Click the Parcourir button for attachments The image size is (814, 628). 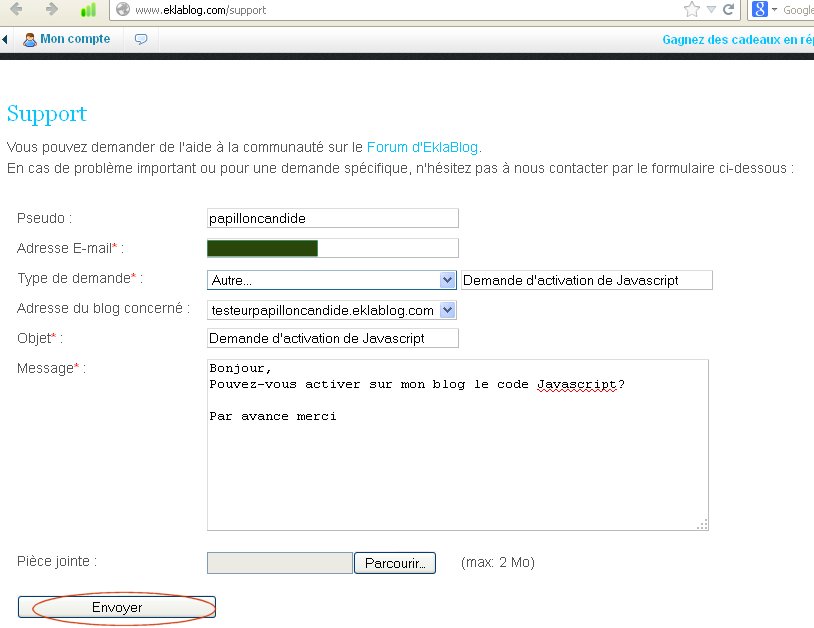click(394, 562)
